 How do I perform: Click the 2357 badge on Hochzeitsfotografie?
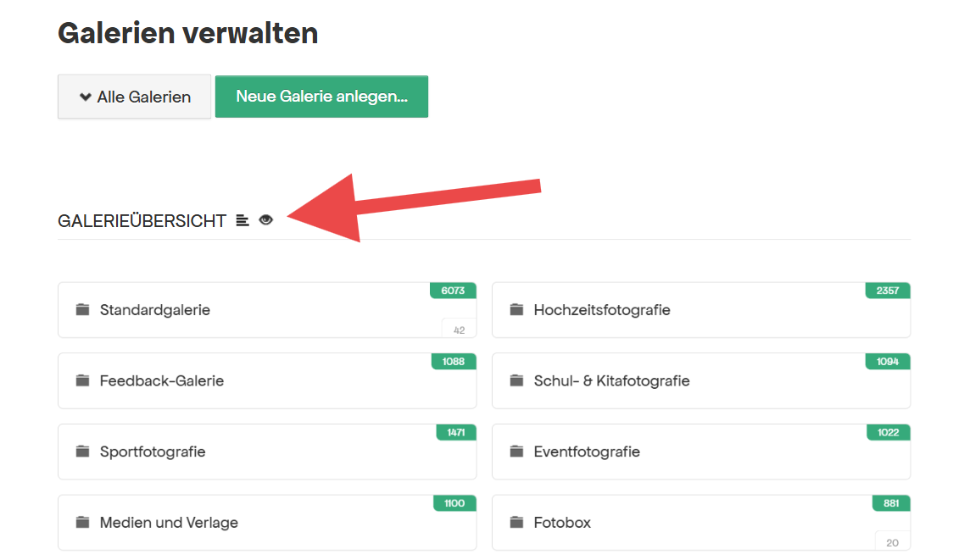(x=887, y=291)
